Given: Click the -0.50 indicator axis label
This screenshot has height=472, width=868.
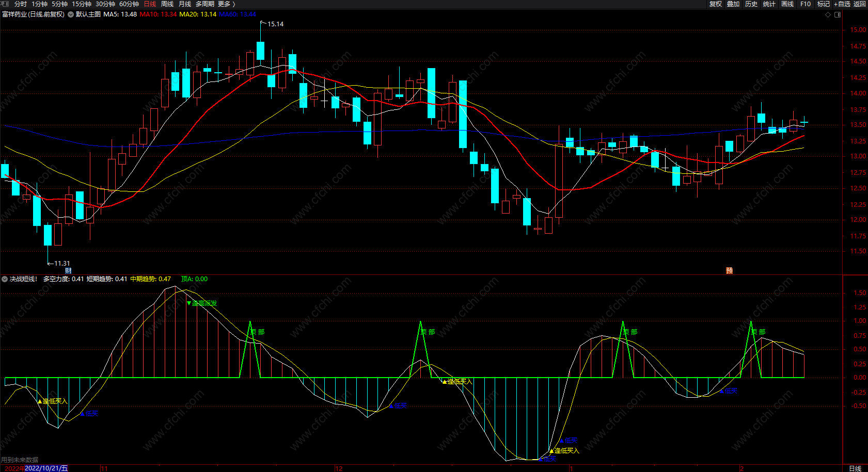Looking at the screenshot, I should pos(859,406).
